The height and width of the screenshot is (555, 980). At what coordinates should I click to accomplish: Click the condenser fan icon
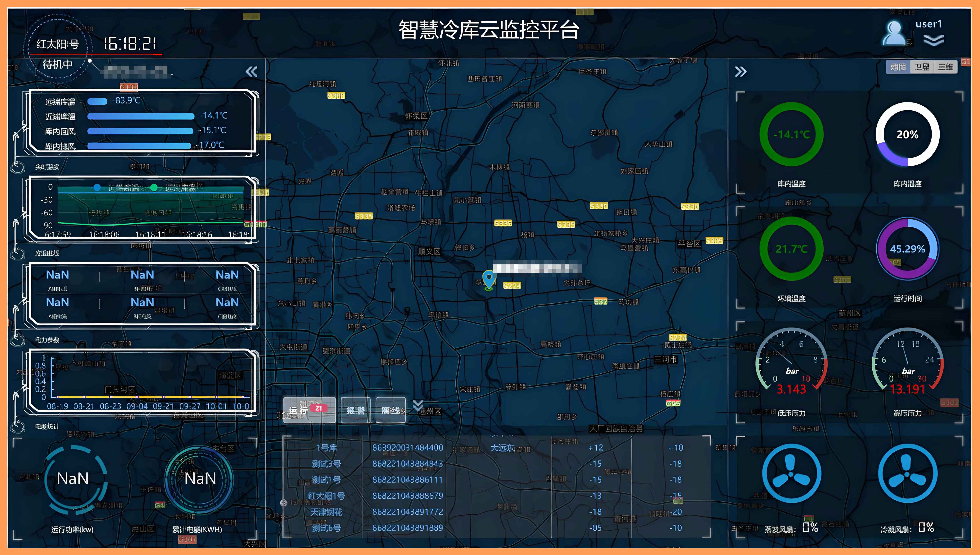(907, 473)
